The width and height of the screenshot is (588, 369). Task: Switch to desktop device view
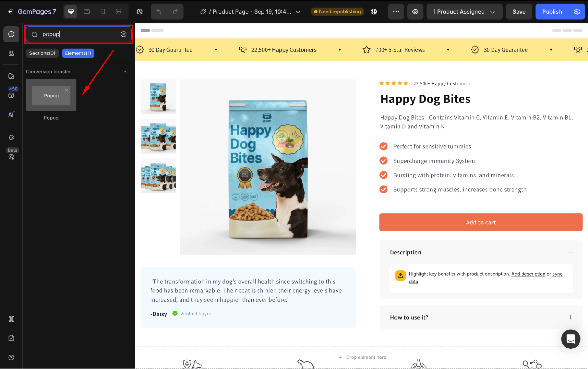point(71,11)
